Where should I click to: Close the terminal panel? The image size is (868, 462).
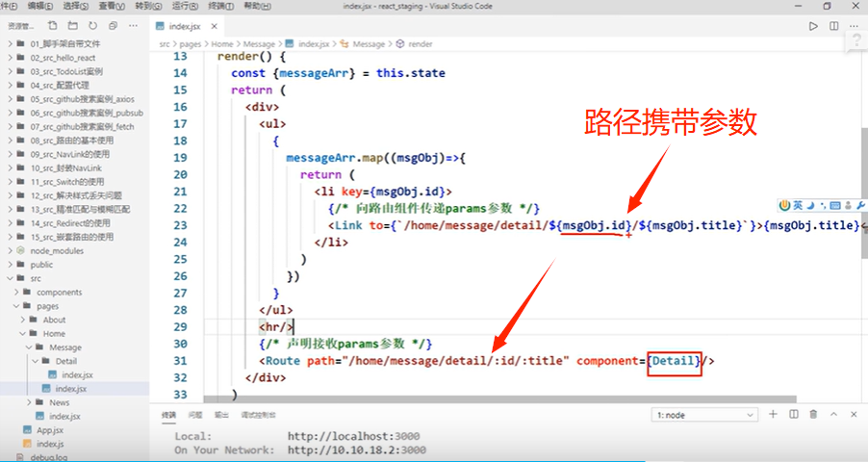(854, 414)
